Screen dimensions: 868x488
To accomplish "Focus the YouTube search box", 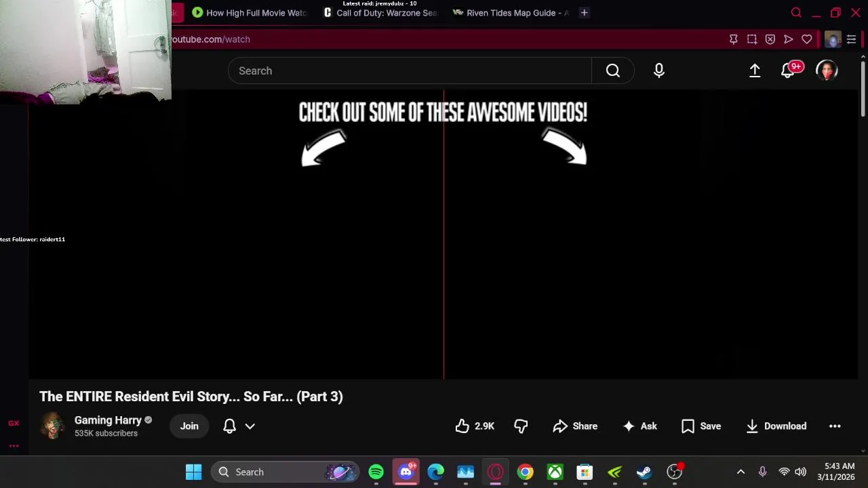I will (410, 70).
